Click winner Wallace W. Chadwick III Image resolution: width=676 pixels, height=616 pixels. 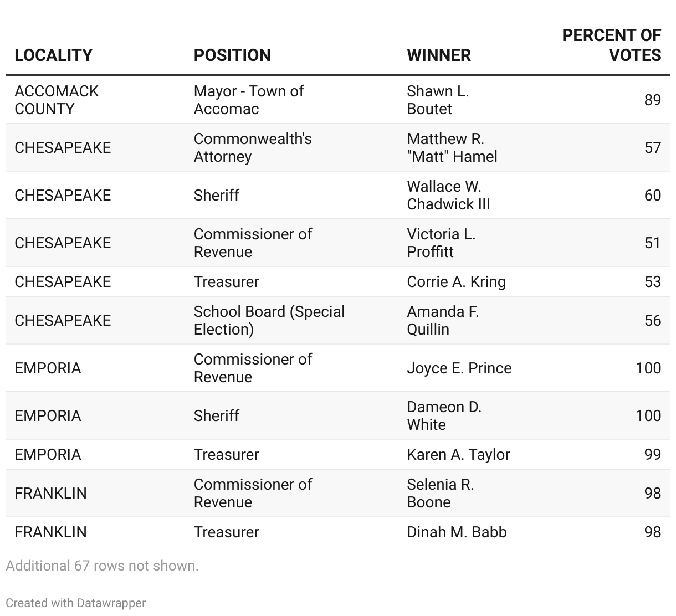[448, 195]
